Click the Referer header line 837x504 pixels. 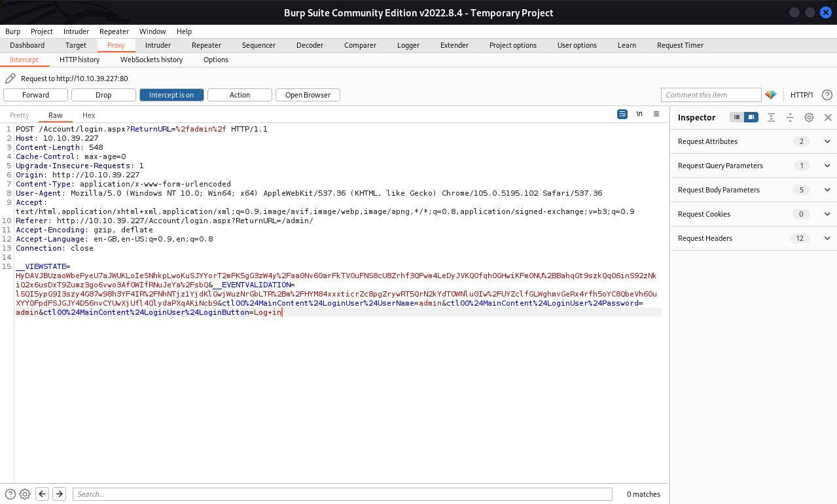click(164, 221)
